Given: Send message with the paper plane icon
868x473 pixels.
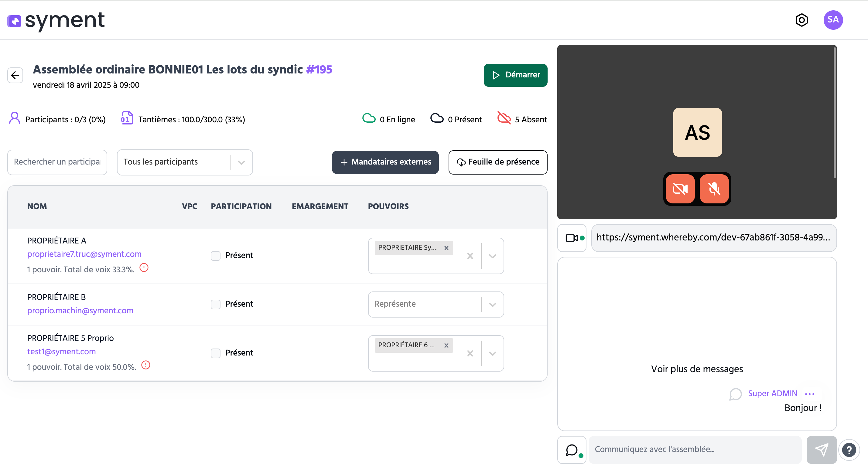Looking at the screenshot, I should 821,450.
